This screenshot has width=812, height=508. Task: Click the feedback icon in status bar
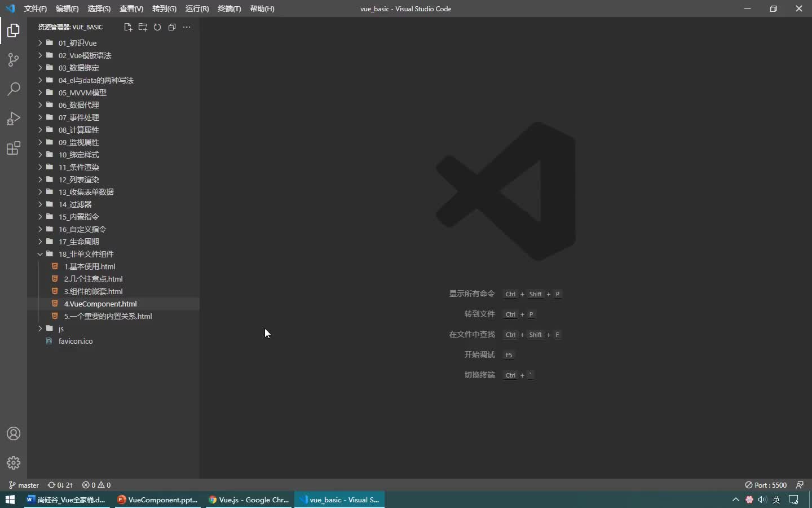[800, 485]
